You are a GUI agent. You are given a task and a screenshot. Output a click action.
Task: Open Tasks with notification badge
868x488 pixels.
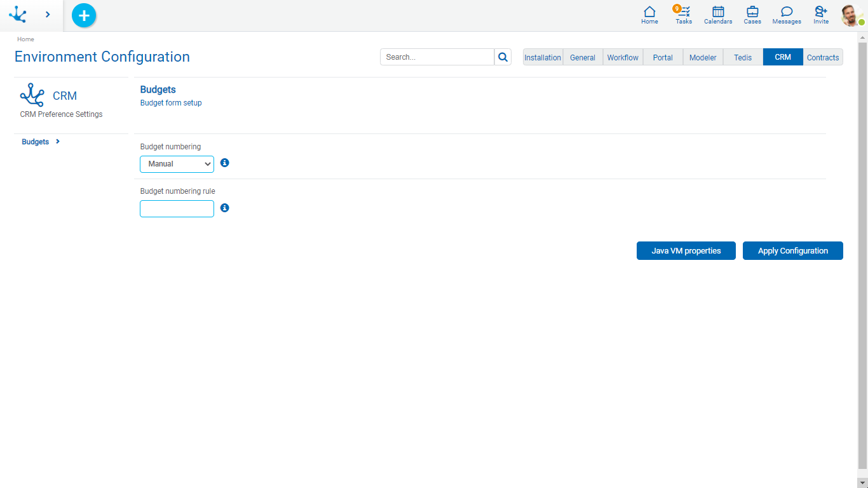coord(684,15)
